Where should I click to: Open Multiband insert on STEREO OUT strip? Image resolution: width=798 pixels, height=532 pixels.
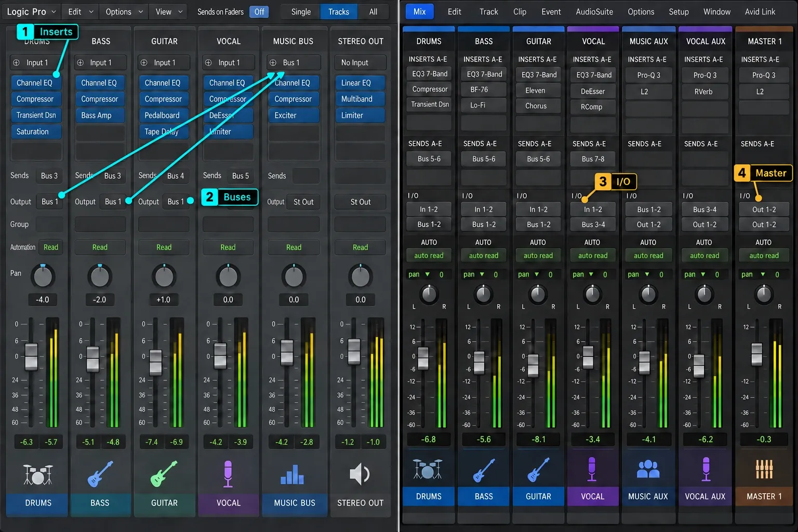[360, 99]
